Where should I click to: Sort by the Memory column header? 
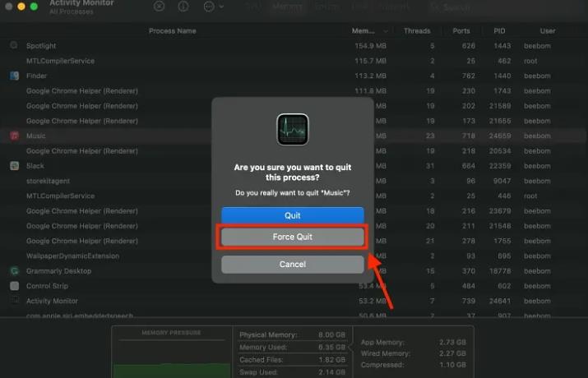363,30
